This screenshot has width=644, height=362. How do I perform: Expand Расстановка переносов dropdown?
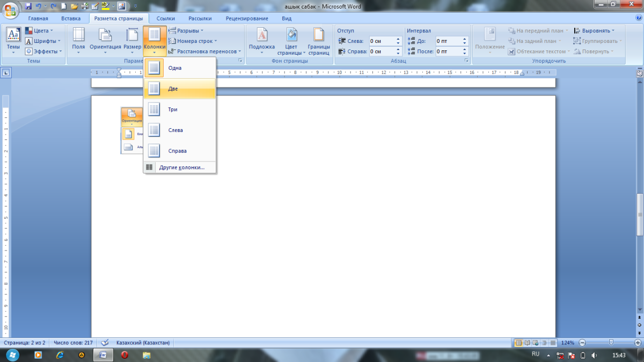pyautogui.click(x=206, y=51)
